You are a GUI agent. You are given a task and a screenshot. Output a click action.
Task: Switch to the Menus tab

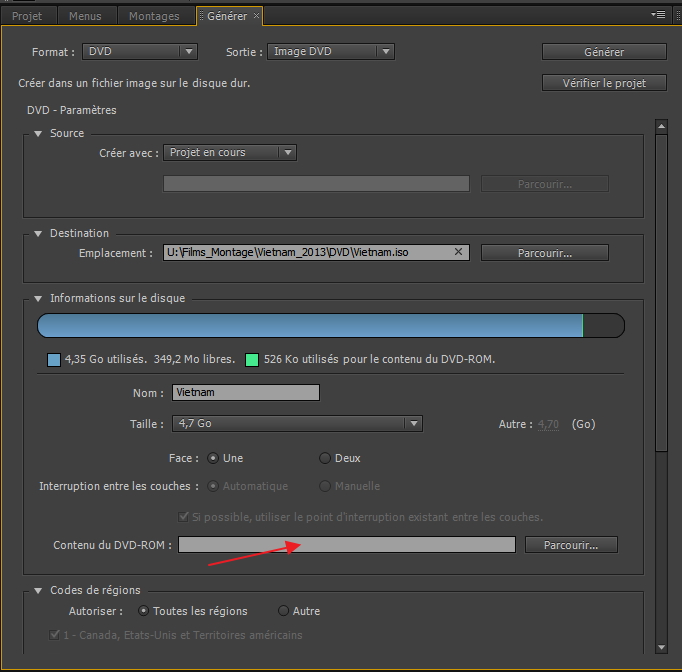click(87, 16)
